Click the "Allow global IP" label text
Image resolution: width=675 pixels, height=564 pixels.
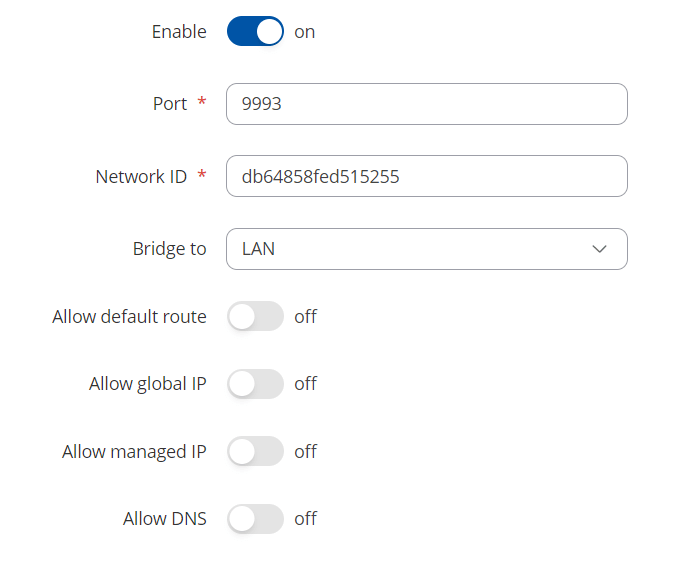click(147, 384)
